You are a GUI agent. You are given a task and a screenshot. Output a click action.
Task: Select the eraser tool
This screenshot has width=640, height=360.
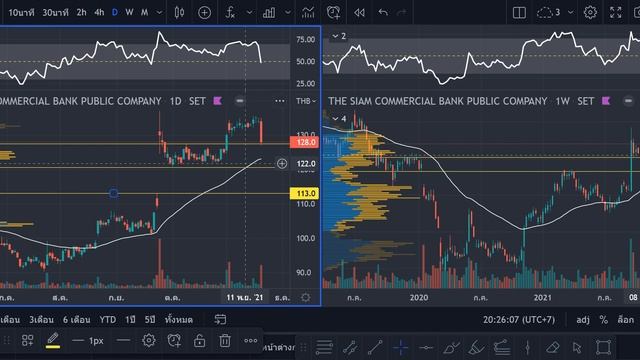(553, 347)
